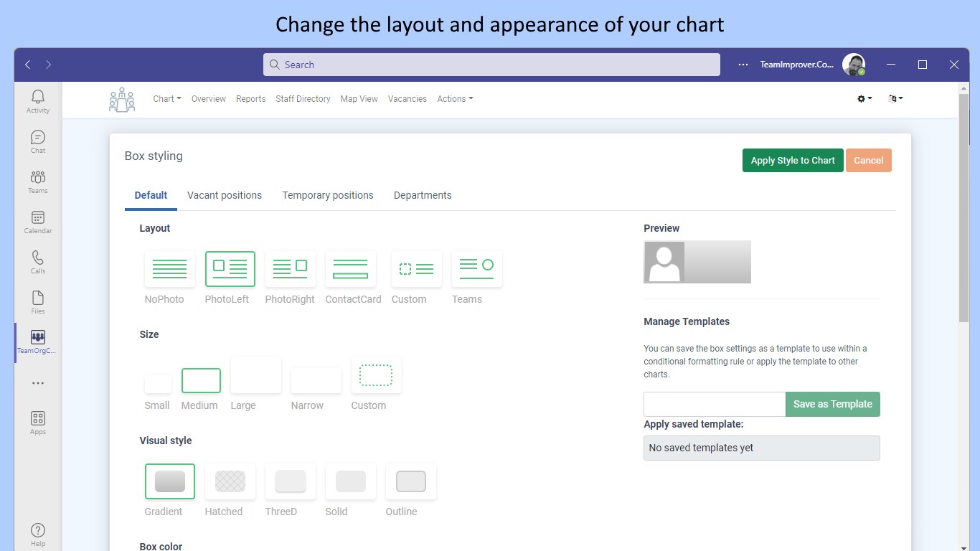The width and height of the screenshot is (980, 551).
Task: Choose the Custom layout icon
Action: [417, 269]
